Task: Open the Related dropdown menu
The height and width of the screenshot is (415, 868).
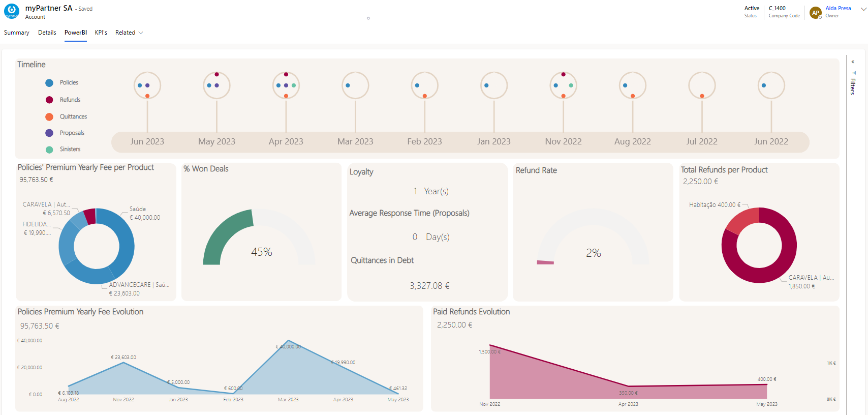Action: (x=129, y=33)
